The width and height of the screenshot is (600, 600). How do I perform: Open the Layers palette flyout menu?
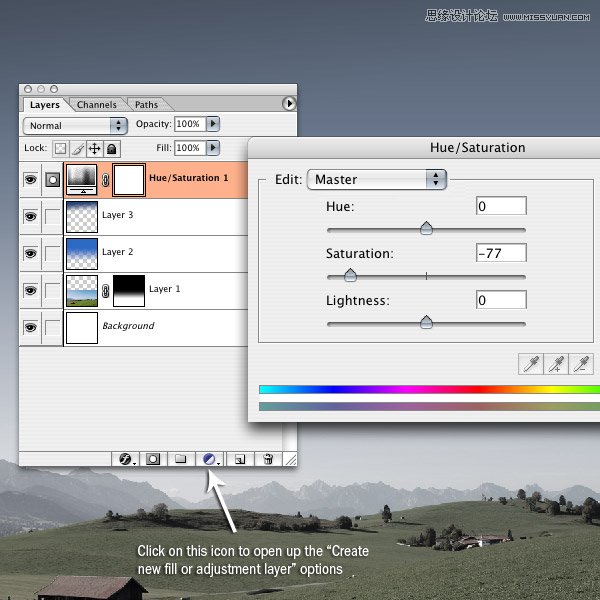[x=289, y=103]
